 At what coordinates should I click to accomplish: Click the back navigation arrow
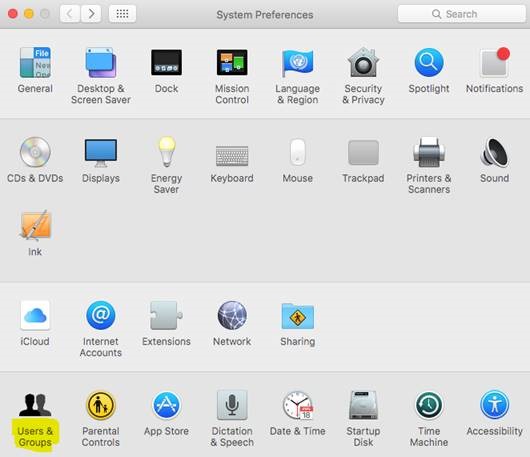point(70,14)
